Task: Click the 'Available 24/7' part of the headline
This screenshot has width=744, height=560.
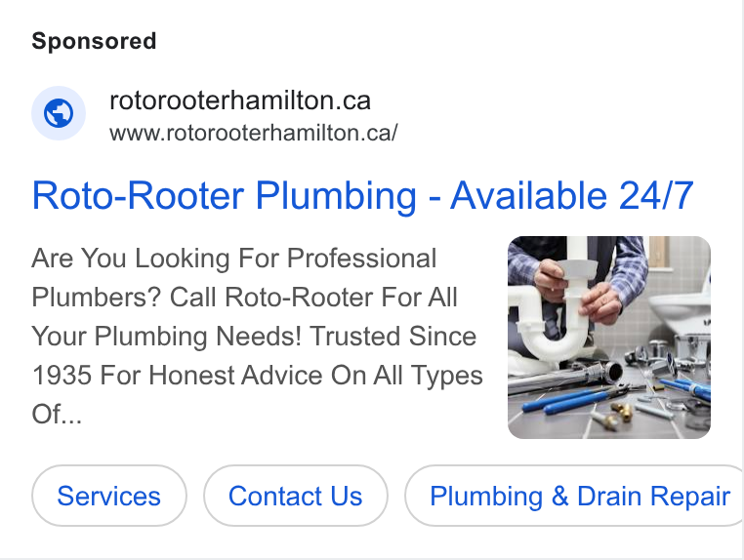Action: tap(572, 195)
